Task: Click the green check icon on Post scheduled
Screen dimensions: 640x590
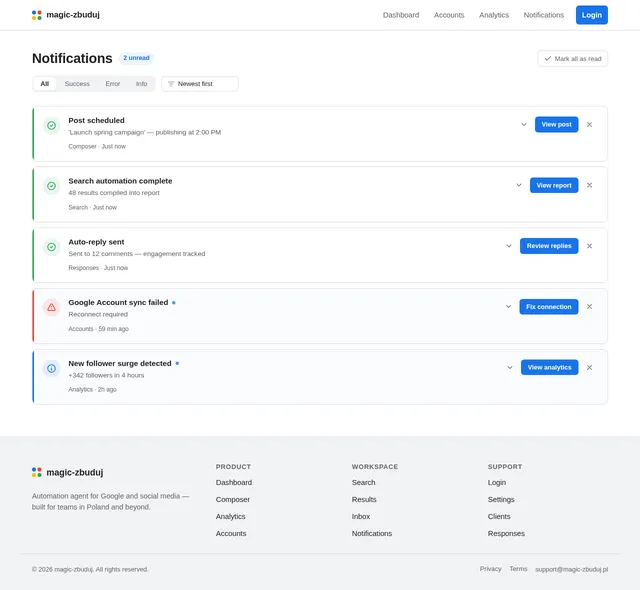Action: click(x=51, y=125)
